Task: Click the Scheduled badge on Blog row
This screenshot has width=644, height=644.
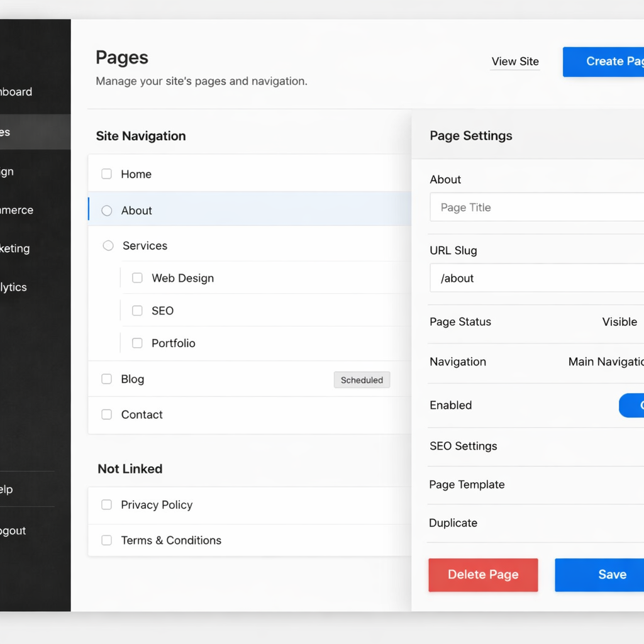Action: [362, 380]
